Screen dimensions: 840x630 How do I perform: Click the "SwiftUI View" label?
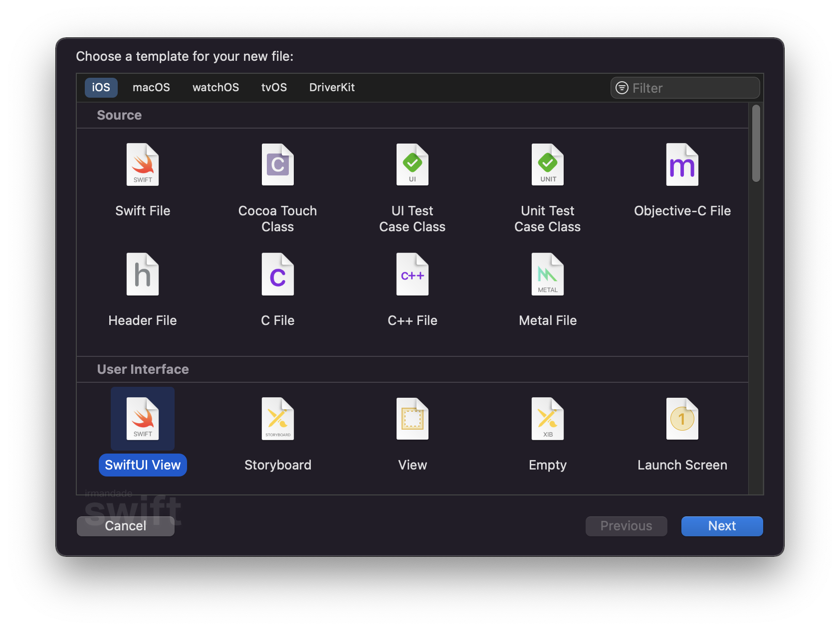tap(143, 465)
